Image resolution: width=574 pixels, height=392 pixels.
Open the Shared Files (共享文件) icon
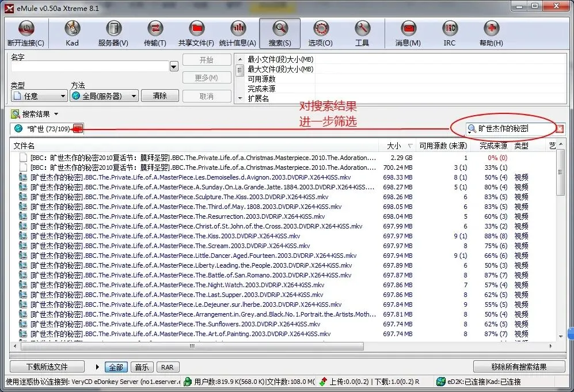196,29
